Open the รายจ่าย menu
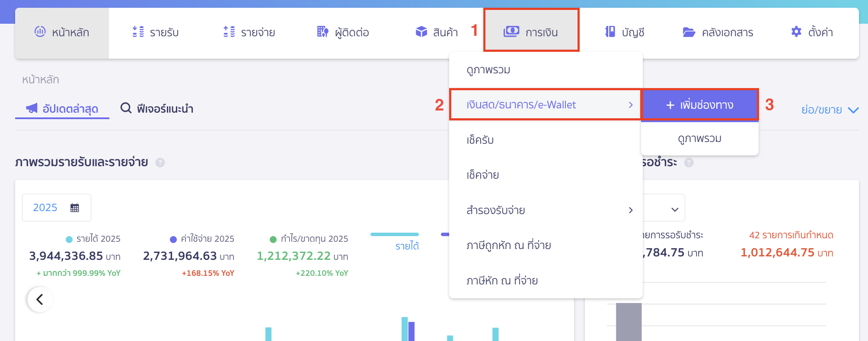Viewport: 868px width, 341px height. (249, 33)
